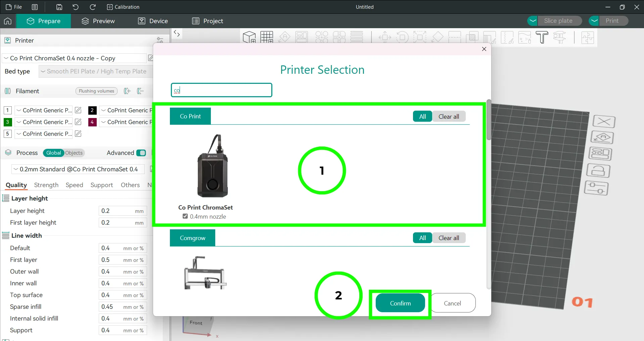The image size is (644, 341).
Task: Click the Split to objects icon
Action: pyautogui.click(x=322, y=37)
